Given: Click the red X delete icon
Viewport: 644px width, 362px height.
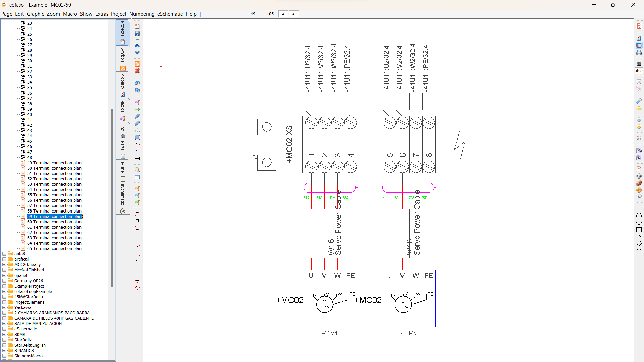Looking at the screenshot, I should tap(137, 71).
